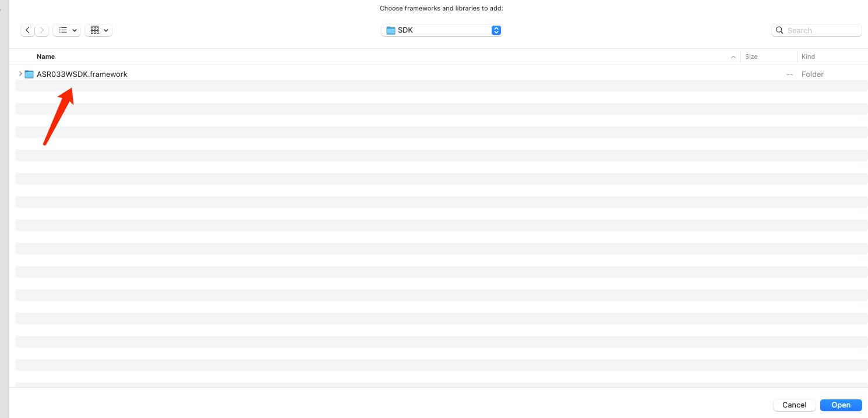Image resolution: width=868 pixels, height=418 pixels.
Task: Open the list view options chevron
Action: pyautogui.click(x=75, y=30)
